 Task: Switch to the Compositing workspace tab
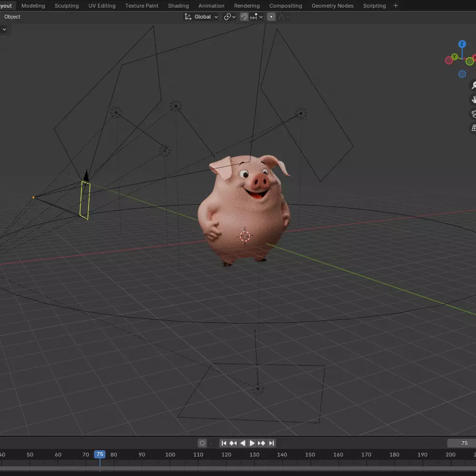285,6
